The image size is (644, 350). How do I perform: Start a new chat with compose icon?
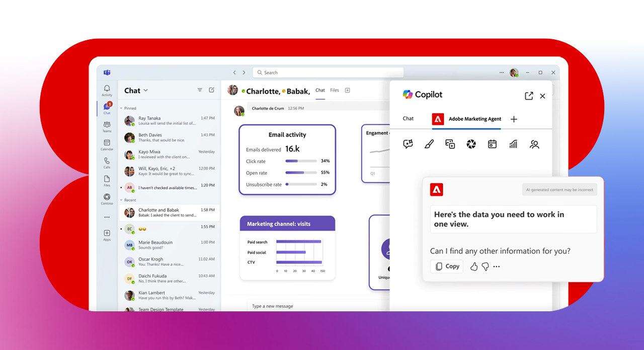[212, 90]
